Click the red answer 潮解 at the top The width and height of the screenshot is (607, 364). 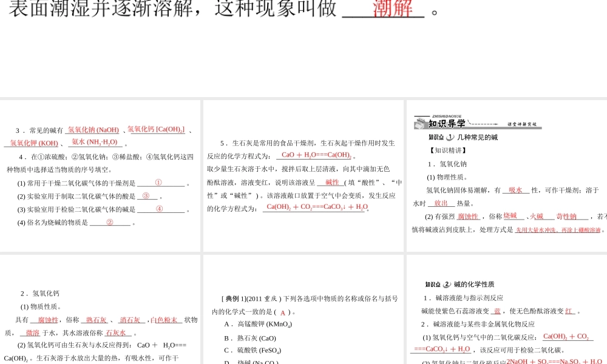[x=393, y=8]
